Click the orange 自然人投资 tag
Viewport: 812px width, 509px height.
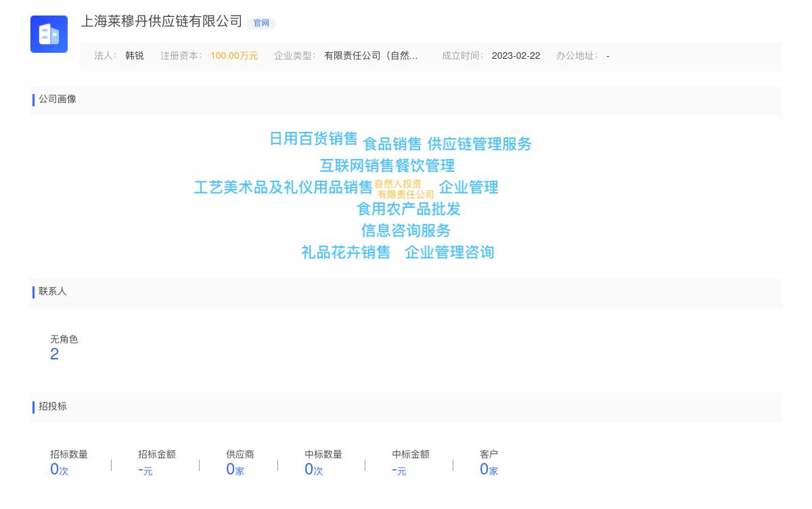point(398,184)
